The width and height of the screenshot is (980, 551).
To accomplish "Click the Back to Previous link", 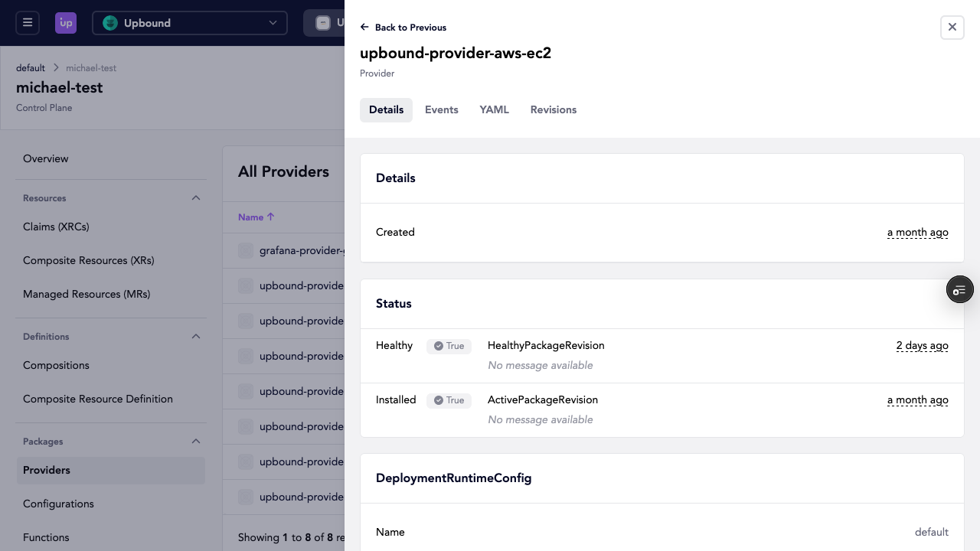I will (410, 28).
